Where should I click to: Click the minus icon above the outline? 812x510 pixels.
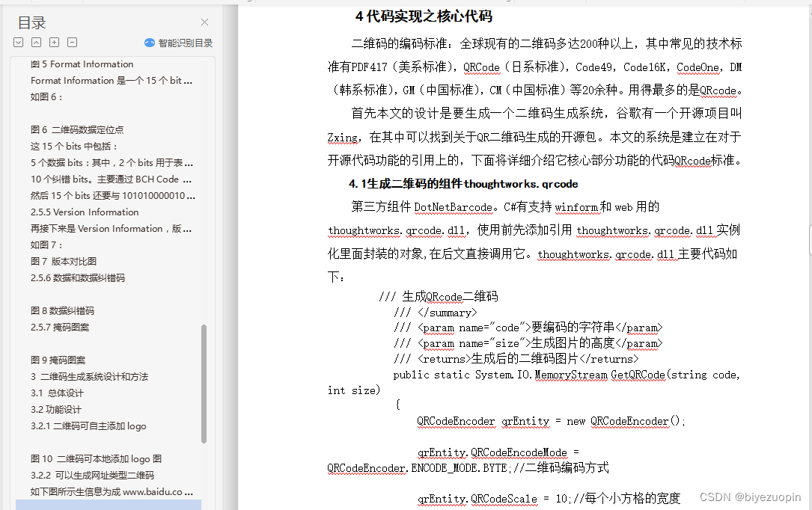point(71,43)
